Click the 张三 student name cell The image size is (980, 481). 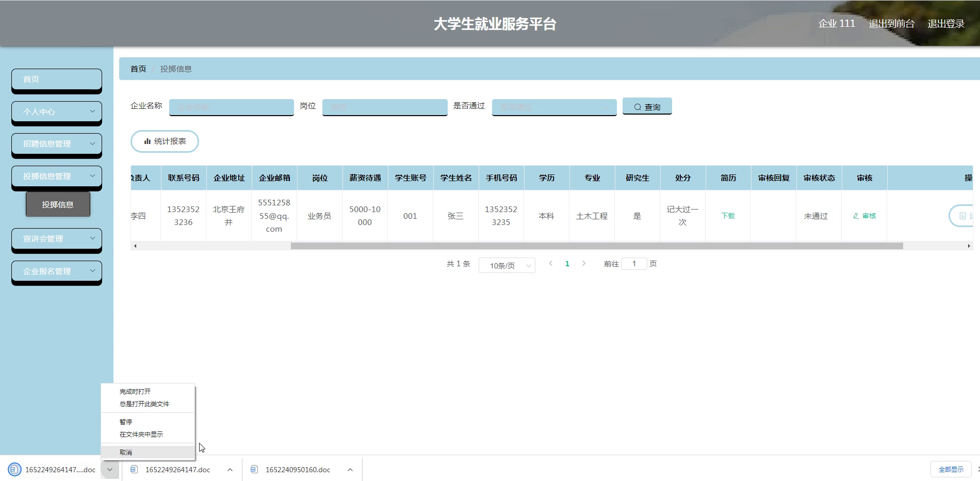click(x=455, y=216)
